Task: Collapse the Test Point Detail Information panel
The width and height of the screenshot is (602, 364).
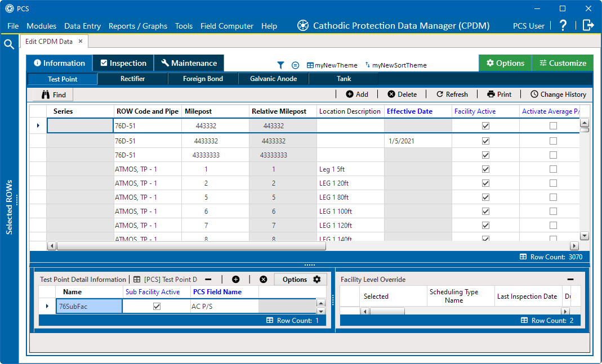Action: click(207, 279)
